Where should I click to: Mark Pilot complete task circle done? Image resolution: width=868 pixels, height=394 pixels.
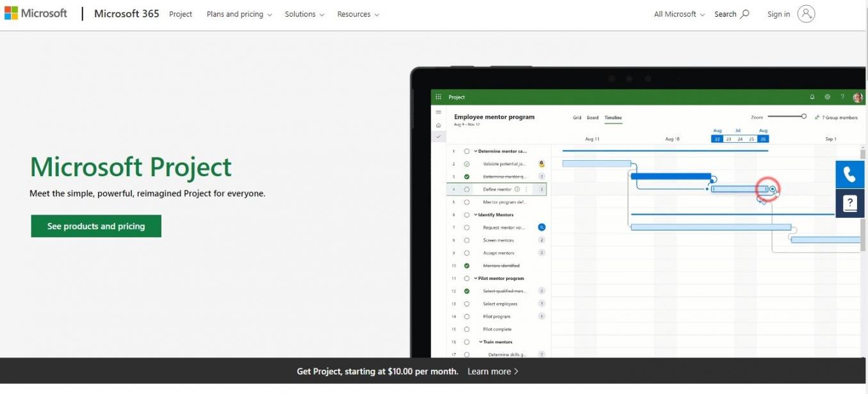point(467,329)
